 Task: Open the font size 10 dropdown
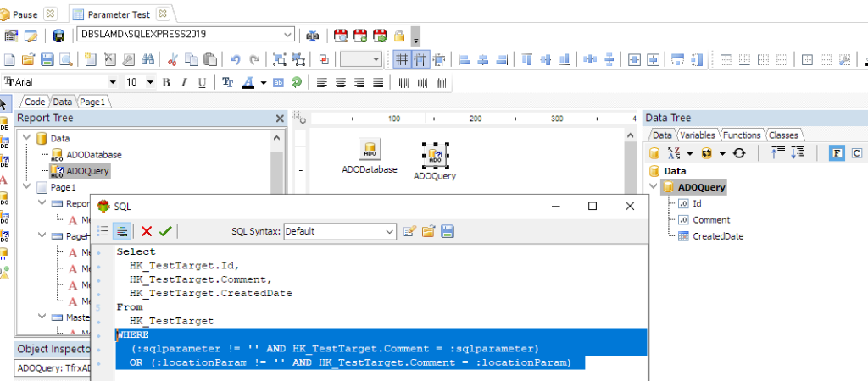point(150,82)
